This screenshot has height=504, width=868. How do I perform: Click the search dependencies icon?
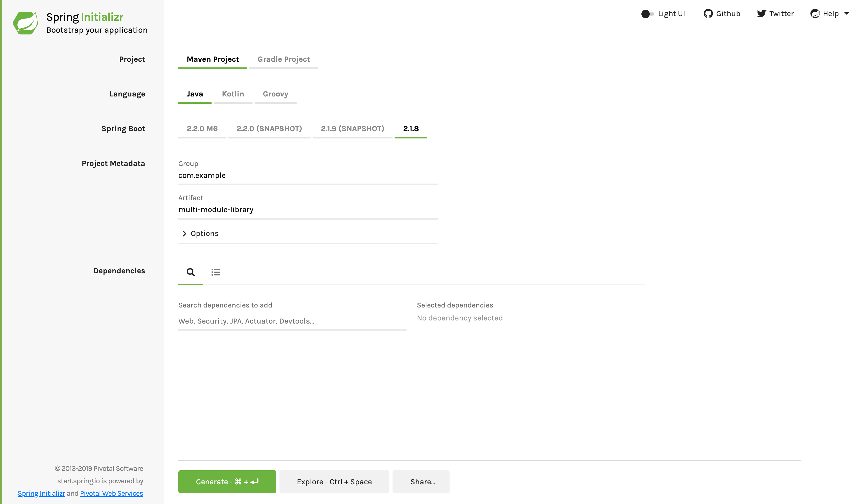[x=191, y=272]
